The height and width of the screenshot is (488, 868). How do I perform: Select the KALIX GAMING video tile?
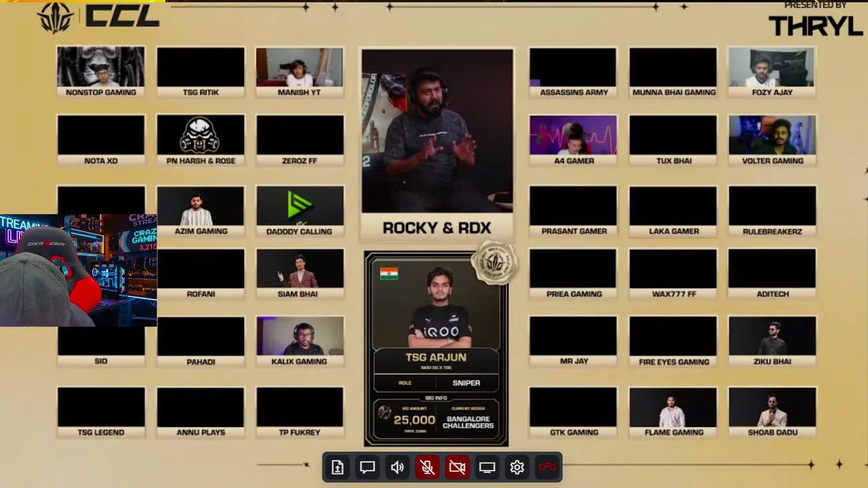click(x=300, y=342)
